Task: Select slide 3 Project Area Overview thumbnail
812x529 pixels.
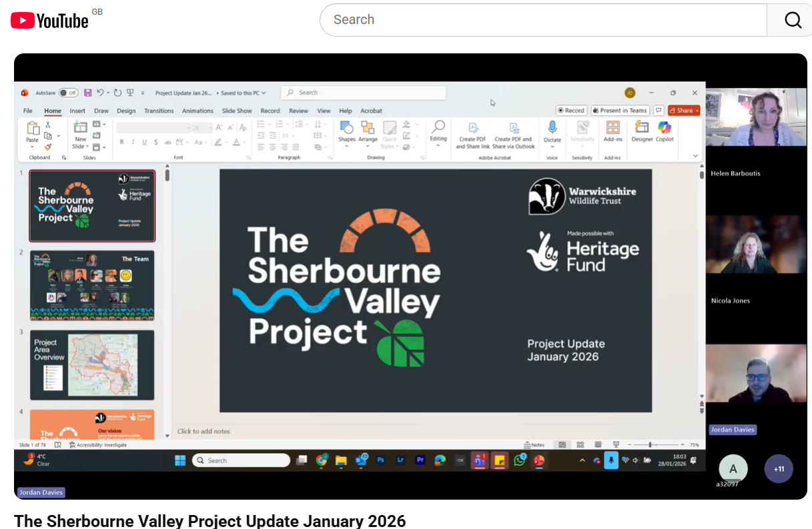Action: (x=92, y=365)
